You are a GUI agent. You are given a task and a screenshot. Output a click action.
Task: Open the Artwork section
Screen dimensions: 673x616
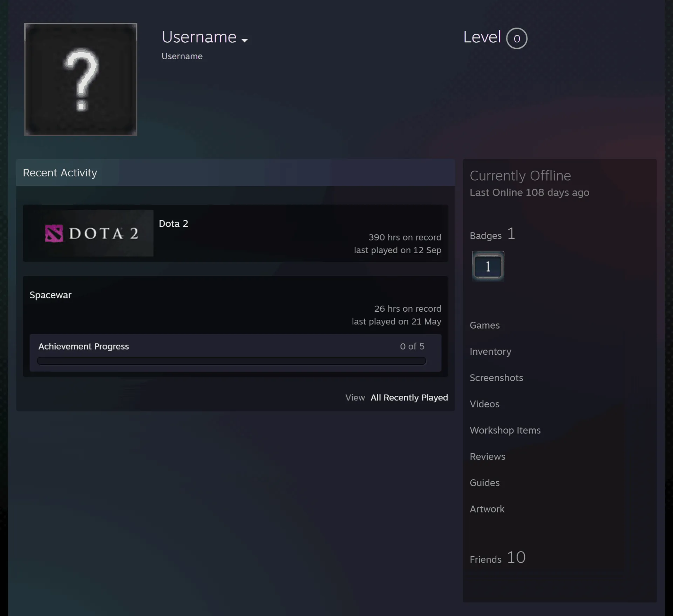[x=487, y=509]
